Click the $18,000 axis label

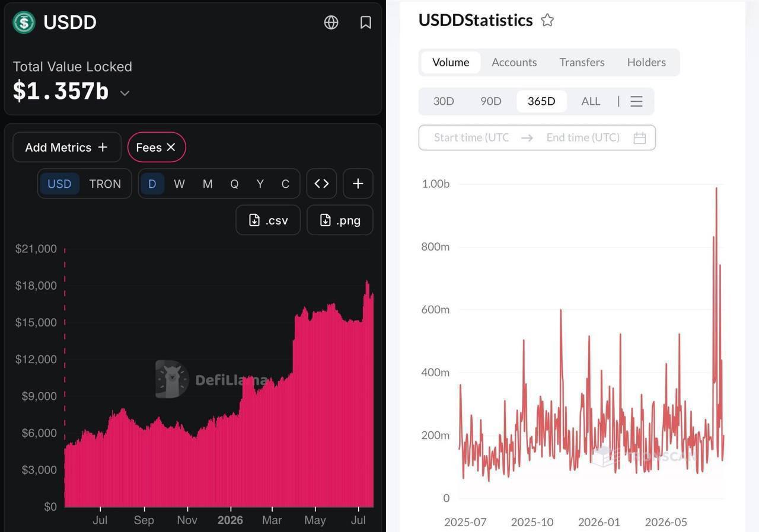point(36,286)
